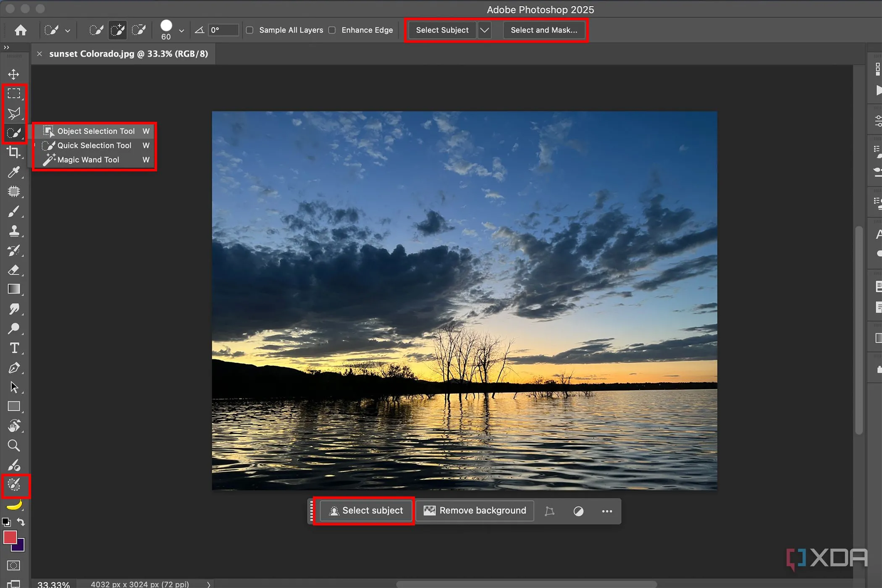882x588 pixels.
Task: Click the highlighted selection brush tool icon
Action: tap(14, 485)
